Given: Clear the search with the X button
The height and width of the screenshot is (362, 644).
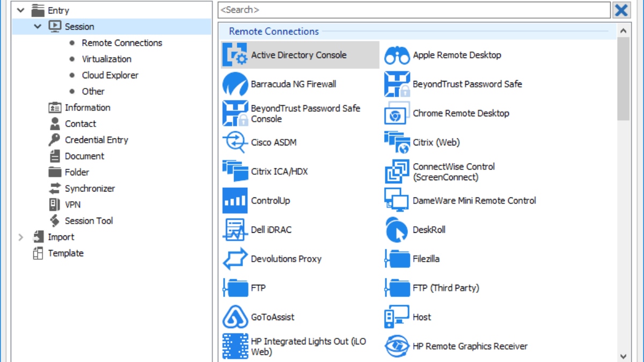Looking at the screenshot, I should pyautogui.click(x=621, y=10).
